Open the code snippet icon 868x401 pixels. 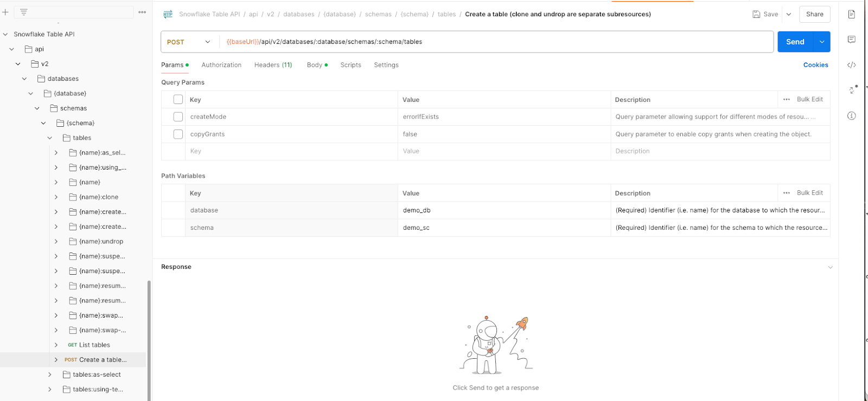(852, 65)
